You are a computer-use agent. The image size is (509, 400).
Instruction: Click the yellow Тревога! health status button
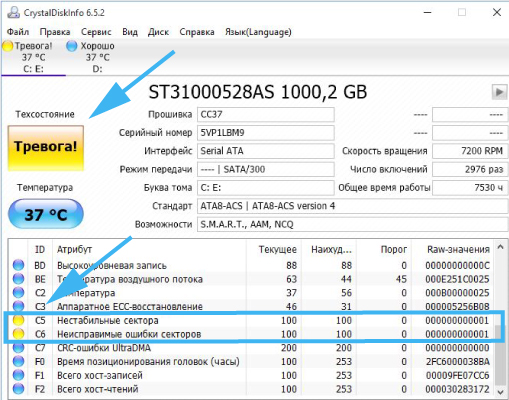(46, 148)
